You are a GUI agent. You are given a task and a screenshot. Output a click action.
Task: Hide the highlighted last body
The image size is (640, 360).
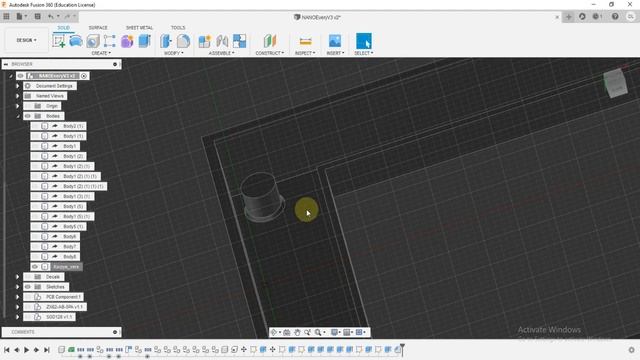[35, 267]
